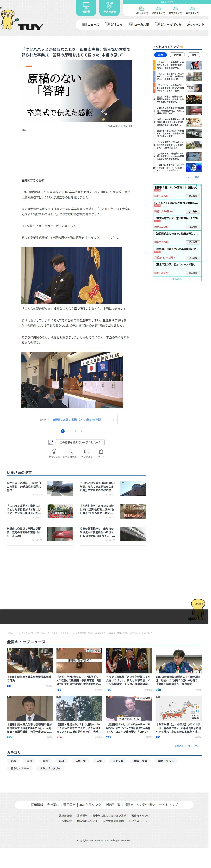Open the どすコイ menu item
This screenshot has height=868, width=211.
pos(114,25)
